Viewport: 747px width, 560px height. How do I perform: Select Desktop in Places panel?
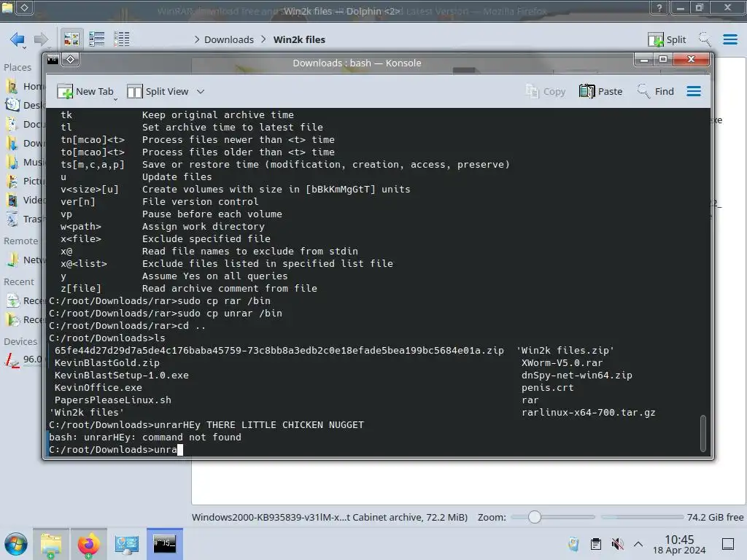(23, 105)
